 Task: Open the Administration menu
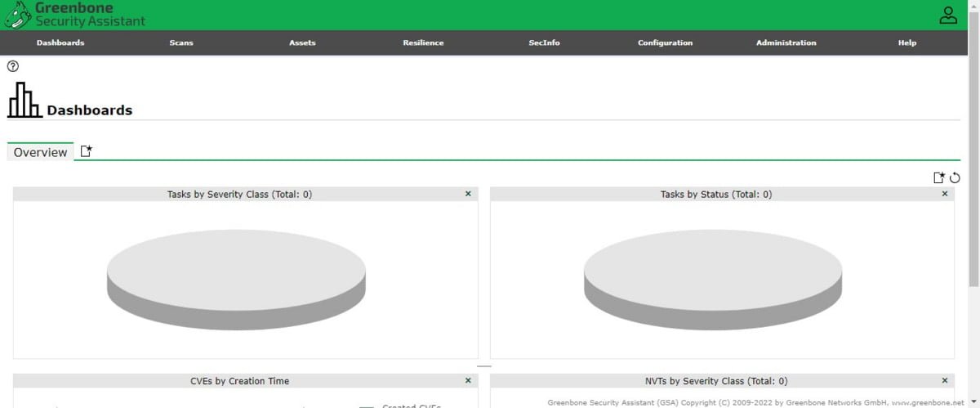[786, 43]
